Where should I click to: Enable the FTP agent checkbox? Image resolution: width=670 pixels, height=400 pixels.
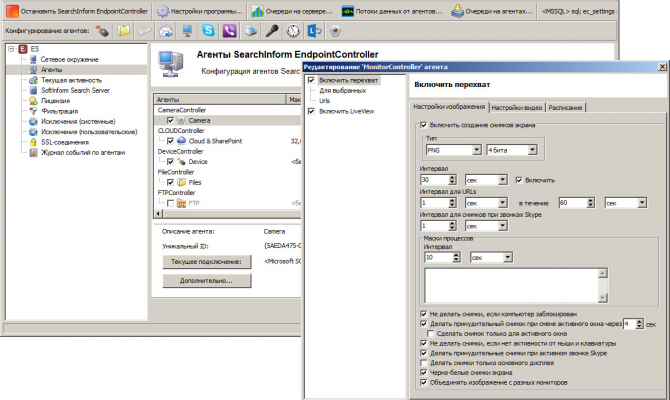coord(170,203)
